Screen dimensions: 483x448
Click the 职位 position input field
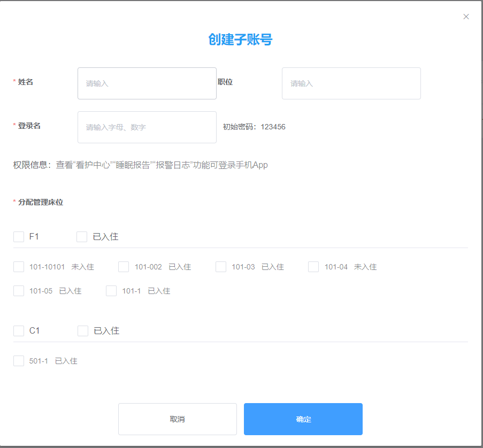pyautogui.click(x=351, y=83)
